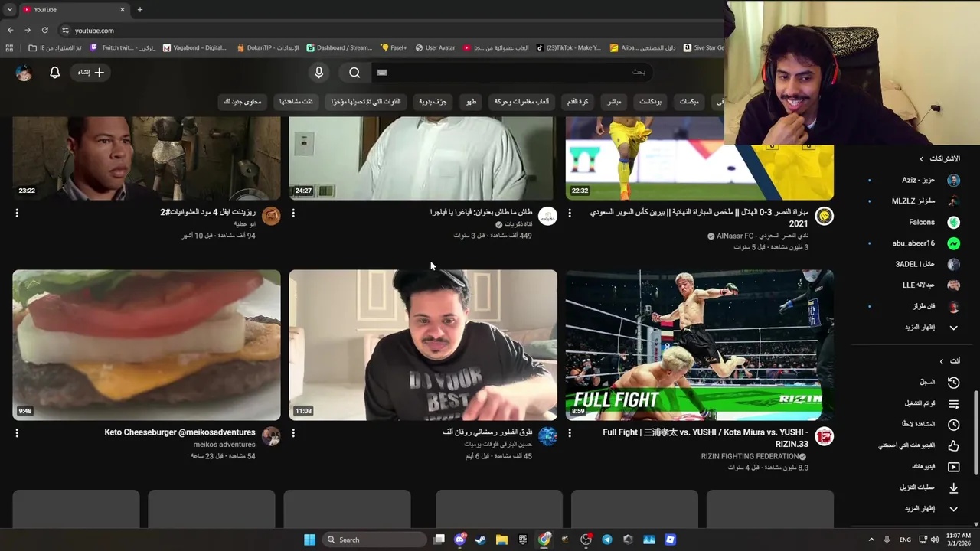Open options menu for RIZIN Full Fight video
The image size is (980, 551).
click(x=570, y=433)
